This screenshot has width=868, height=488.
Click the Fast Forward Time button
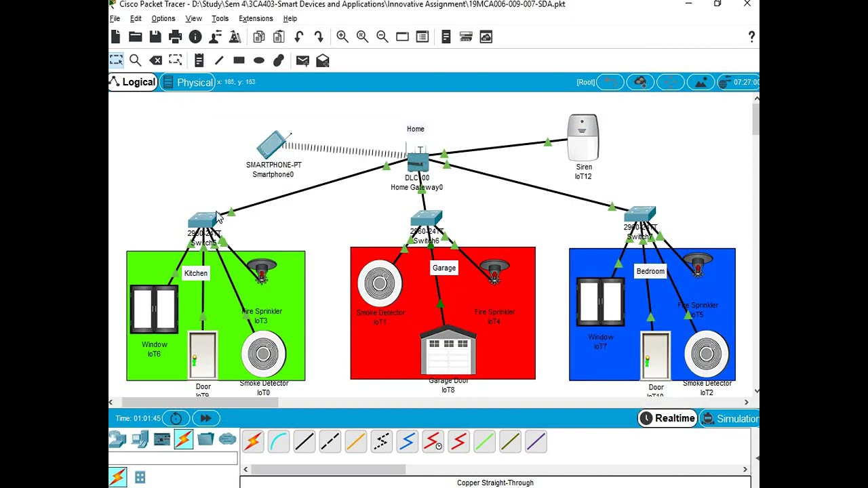tap(206, 418)
